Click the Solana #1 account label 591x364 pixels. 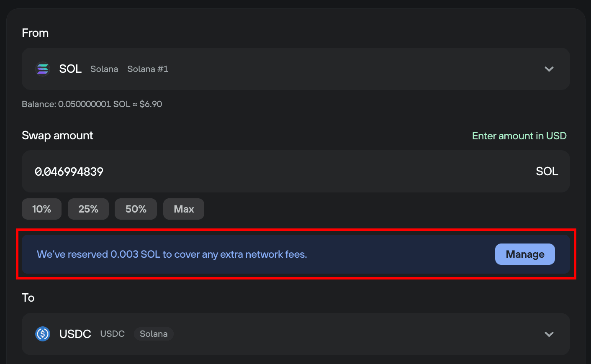(148, 69)
